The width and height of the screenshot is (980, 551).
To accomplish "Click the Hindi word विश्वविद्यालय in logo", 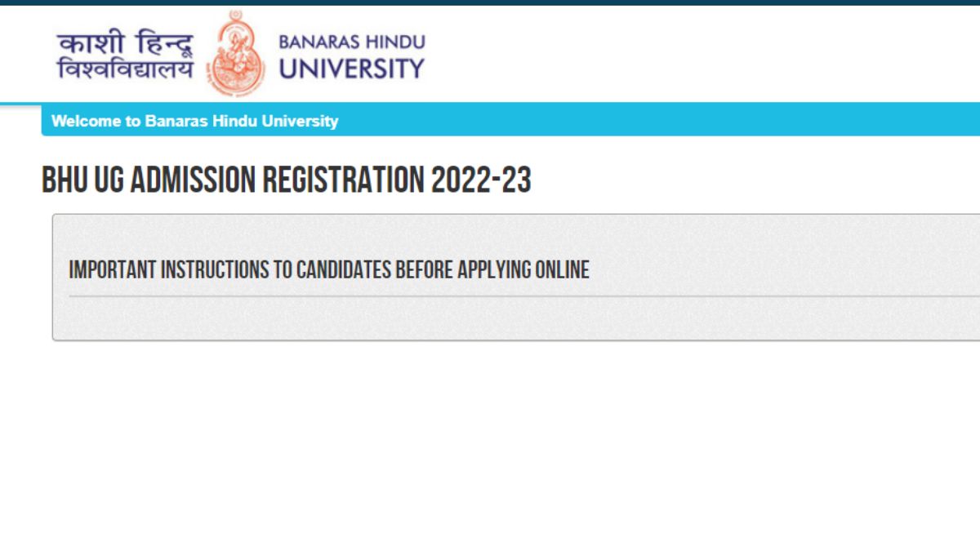I will click(x=125, y=69).
